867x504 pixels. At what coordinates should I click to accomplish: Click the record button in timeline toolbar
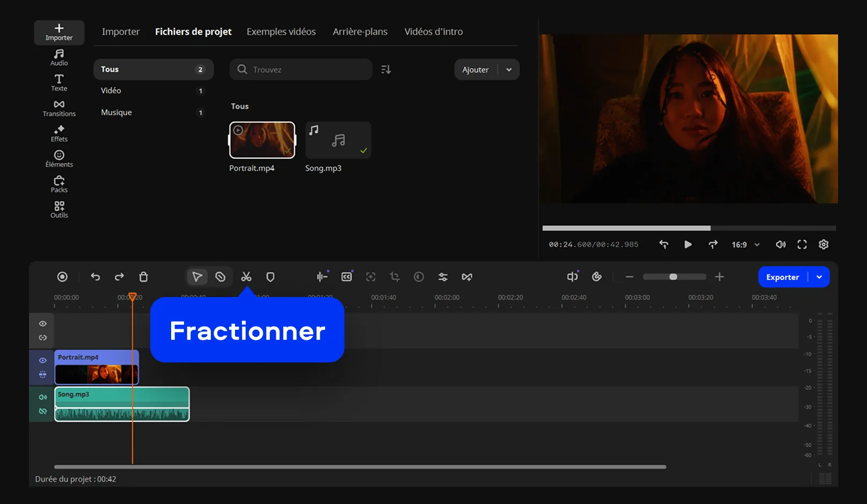[62, 277]
